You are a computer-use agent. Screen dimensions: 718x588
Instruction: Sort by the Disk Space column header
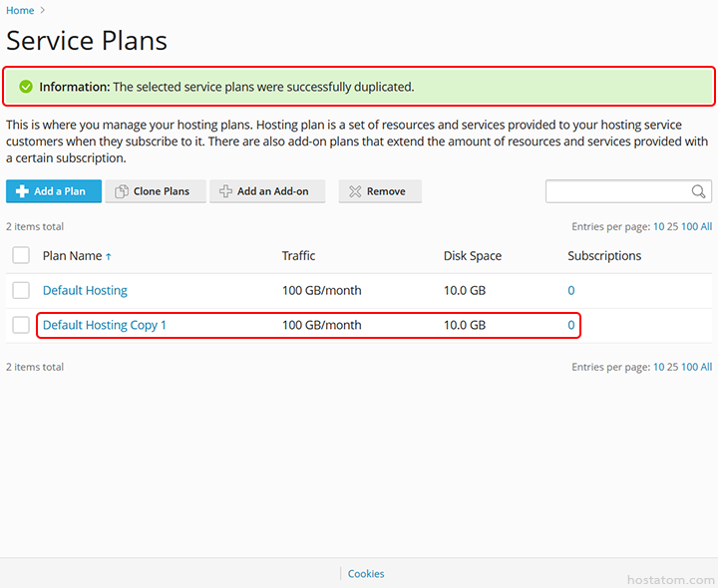pyautogui.click(x=473, y=256)
